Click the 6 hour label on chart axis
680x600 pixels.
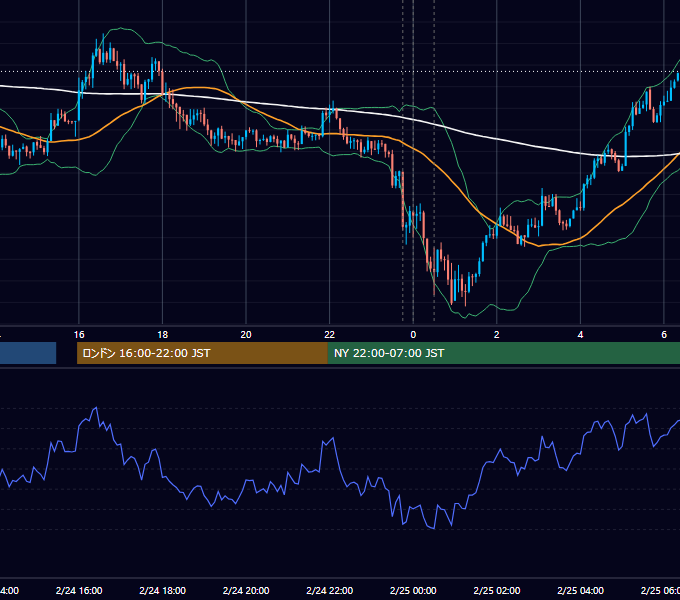click(x=664, y=335)
